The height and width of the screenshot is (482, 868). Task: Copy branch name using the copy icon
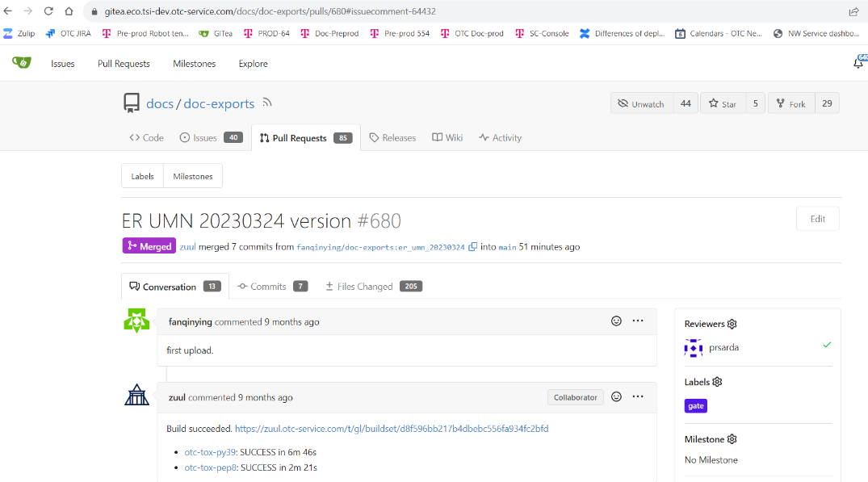[473, 246]
